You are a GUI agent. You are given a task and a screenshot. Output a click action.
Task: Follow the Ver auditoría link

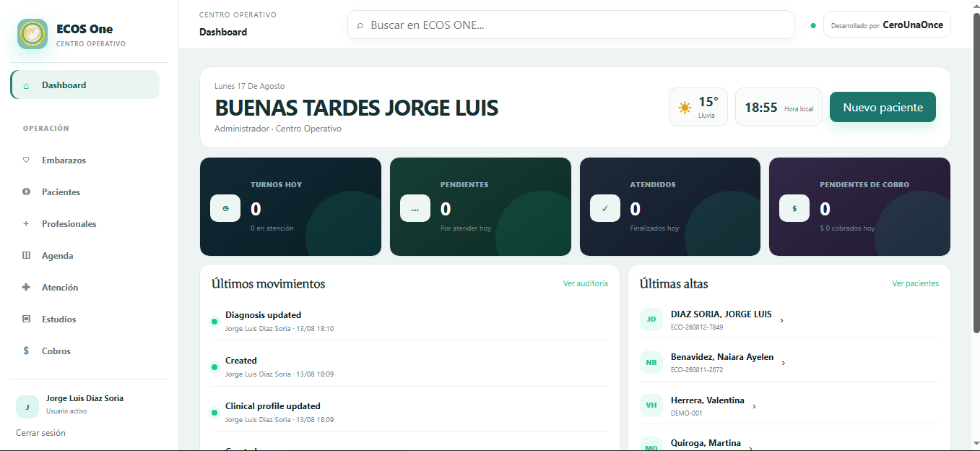pyautogui.click(x=586, y=283)
